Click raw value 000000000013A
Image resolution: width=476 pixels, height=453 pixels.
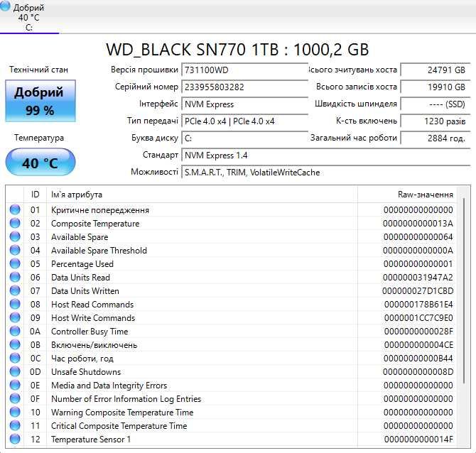pos(418,224)
